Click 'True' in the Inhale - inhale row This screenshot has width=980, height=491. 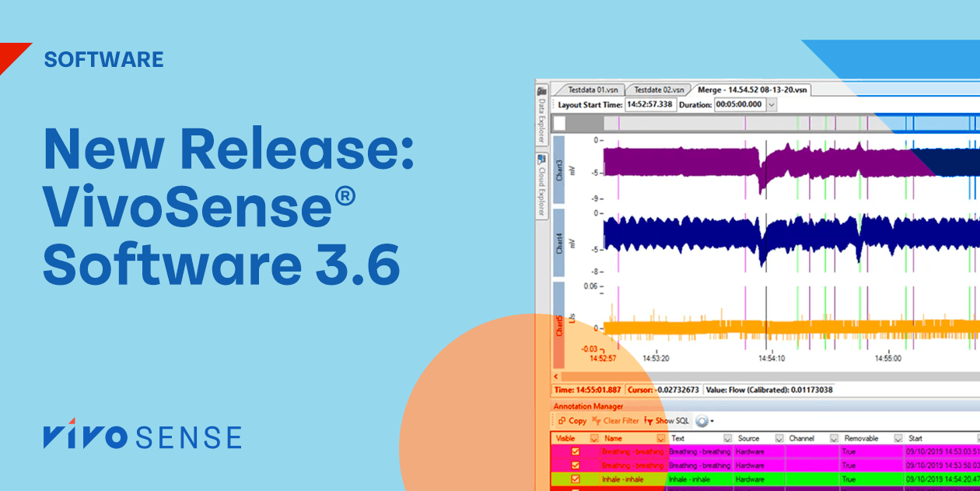pos(849,479)
